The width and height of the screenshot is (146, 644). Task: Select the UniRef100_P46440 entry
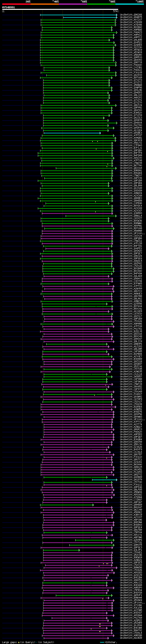coord(131,65)
